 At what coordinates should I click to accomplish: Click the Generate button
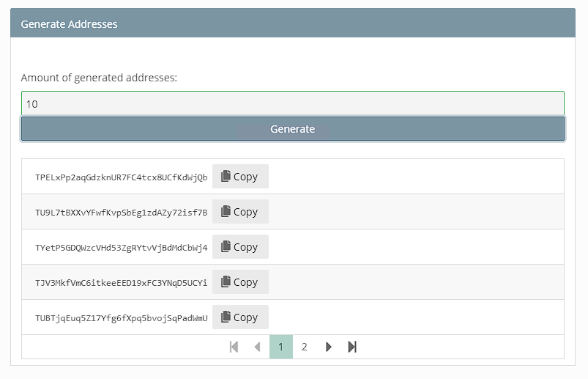pos(292,129)
